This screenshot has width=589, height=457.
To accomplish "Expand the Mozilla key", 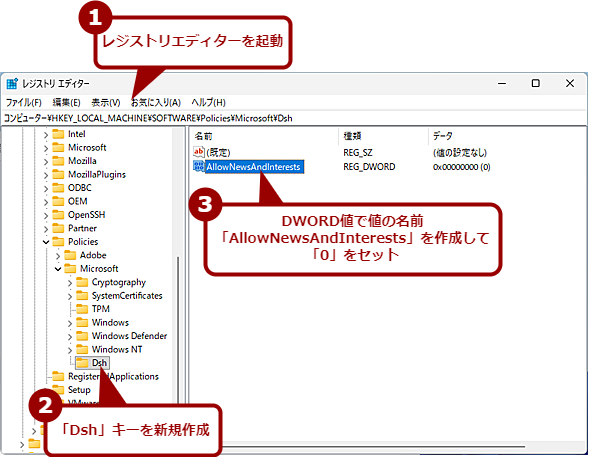I will 46,161.
